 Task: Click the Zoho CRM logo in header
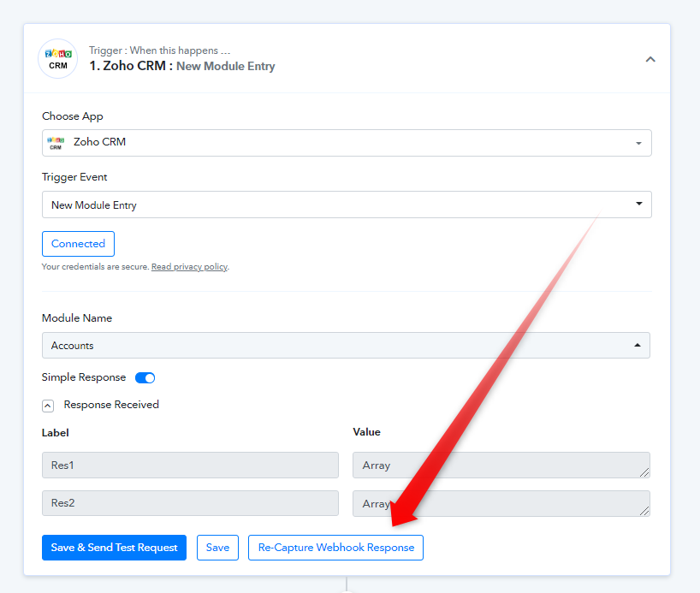pyautogui.click(x=58, y=59)
